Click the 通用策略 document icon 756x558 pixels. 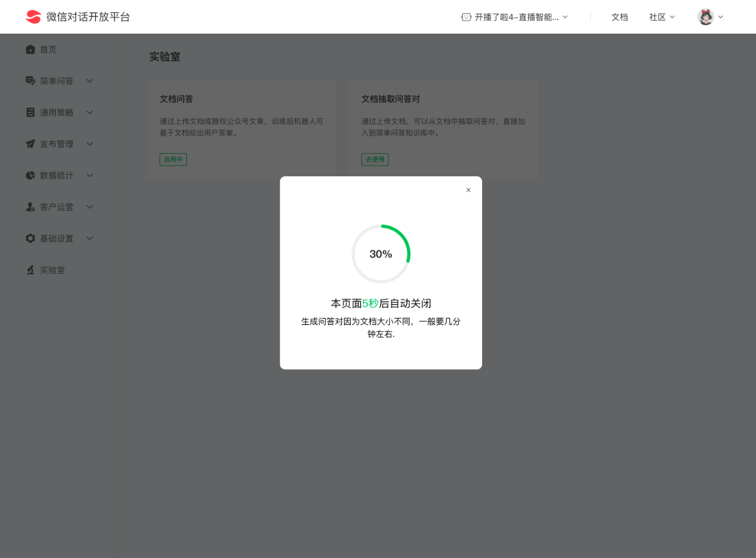30,112
